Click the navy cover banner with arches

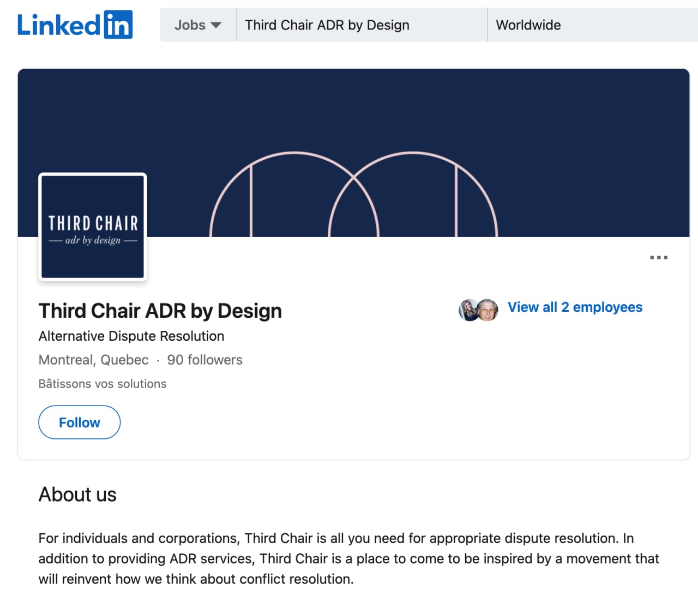pos(353,153)
